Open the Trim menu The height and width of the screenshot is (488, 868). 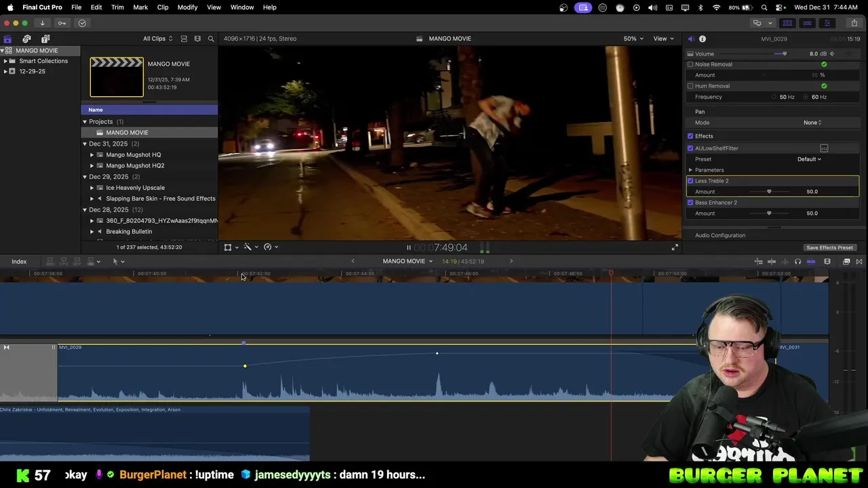click(x=117, y=7)
